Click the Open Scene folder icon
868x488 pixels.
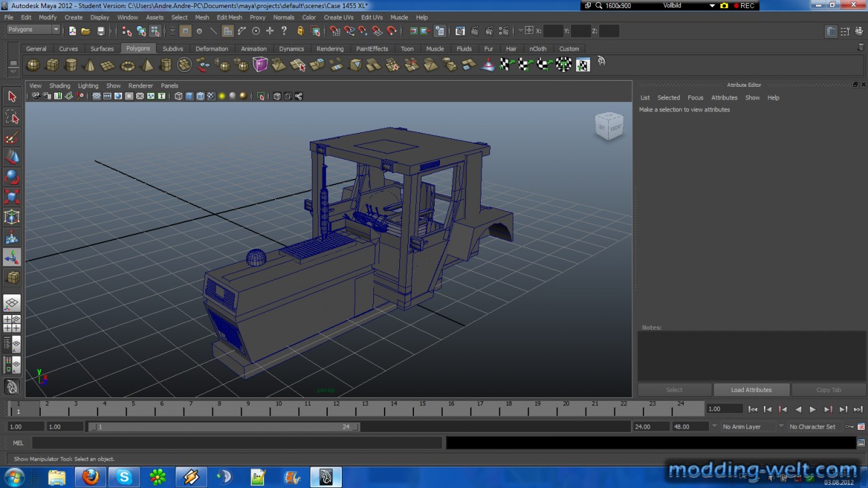pyautogui.click(x=86, y=31)
